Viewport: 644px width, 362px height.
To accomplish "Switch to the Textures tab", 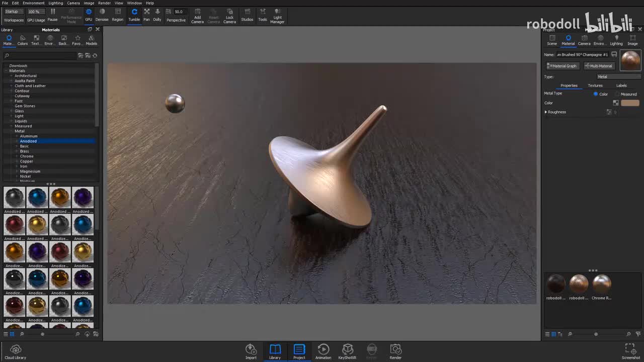I will 595,85.
